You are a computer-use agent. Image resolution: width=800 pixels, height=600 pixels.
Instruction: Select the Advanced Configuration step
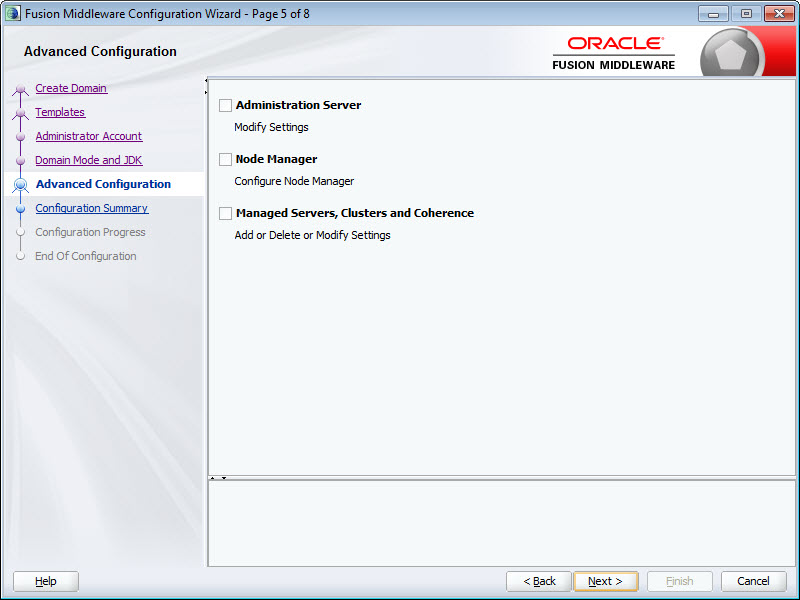tap(103, 184)
